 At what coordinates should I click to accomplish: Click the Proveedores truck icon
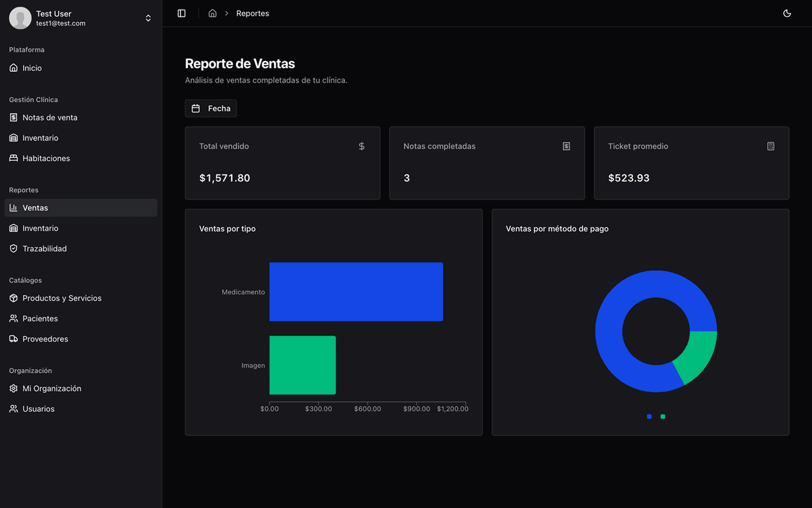coord(14,339)
